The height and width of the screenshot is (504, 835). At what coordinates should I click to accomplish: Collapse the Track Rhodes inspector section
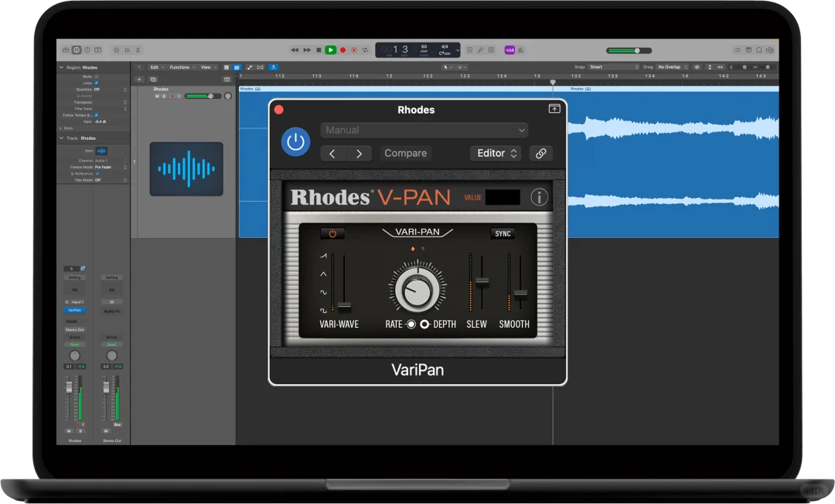point(61,138)
